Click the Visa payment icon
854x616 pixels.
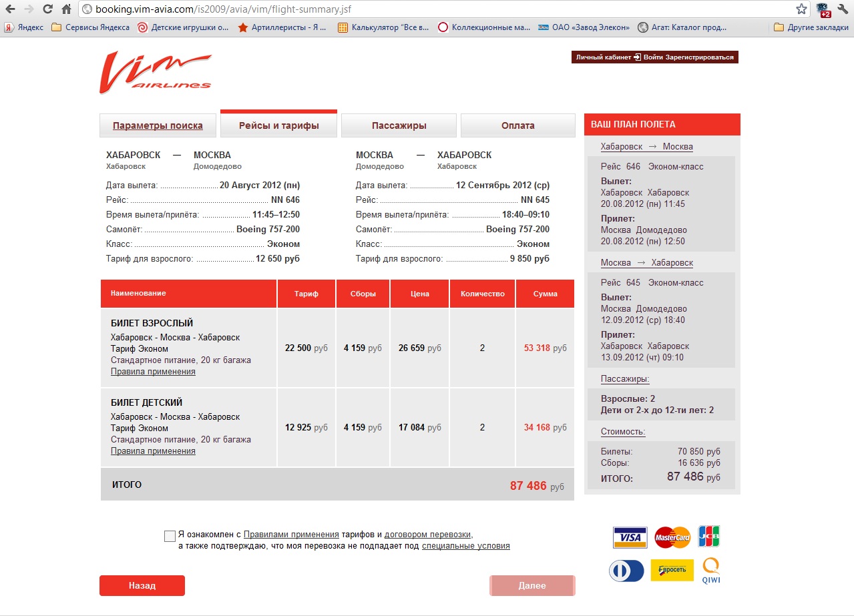(x=630, y=537)
